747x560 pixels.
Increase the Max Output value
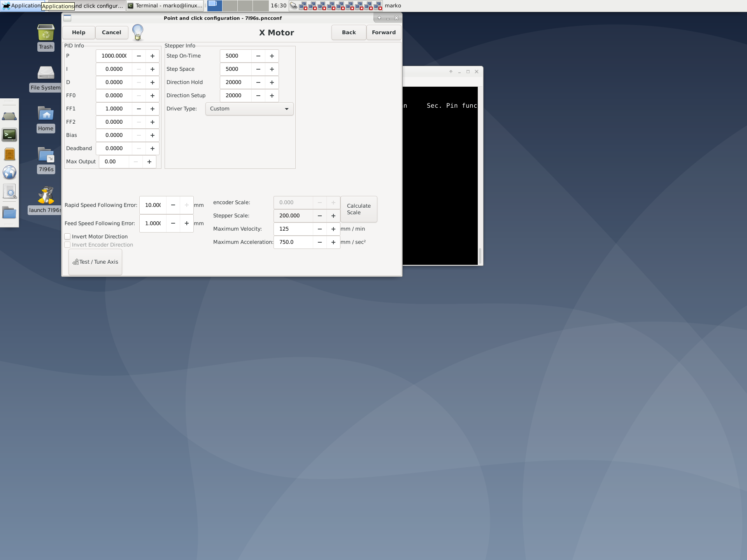(x=149, y=162)
